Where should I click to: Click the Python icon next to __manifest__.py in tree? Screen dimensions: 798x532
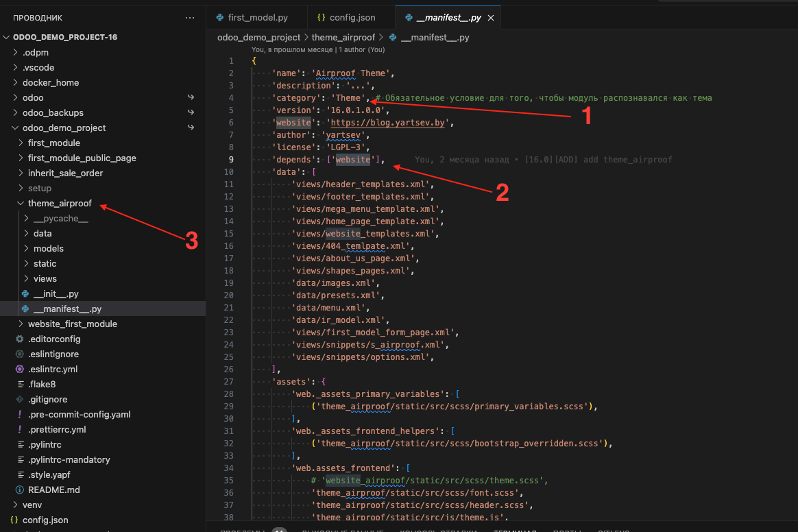25,309
